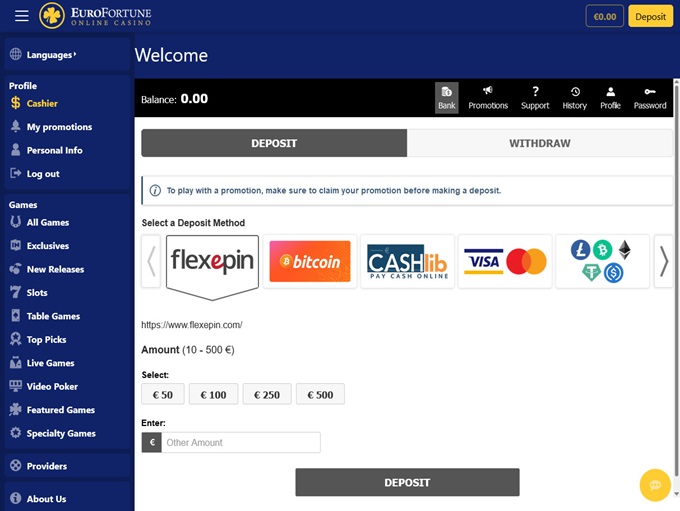Screen dimensions: 680x511
Task: Open About Us page
Action: 38,498
